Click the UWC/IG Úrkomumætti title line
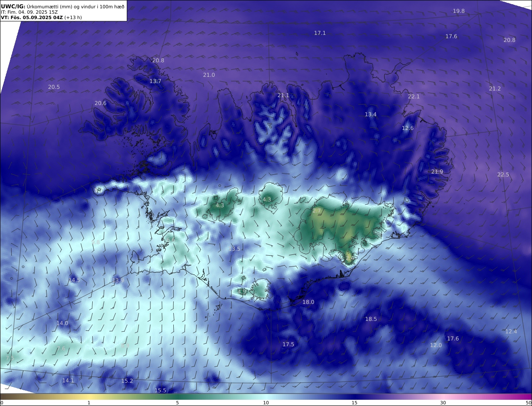The image size is (532, 406). tap(63, 6)
